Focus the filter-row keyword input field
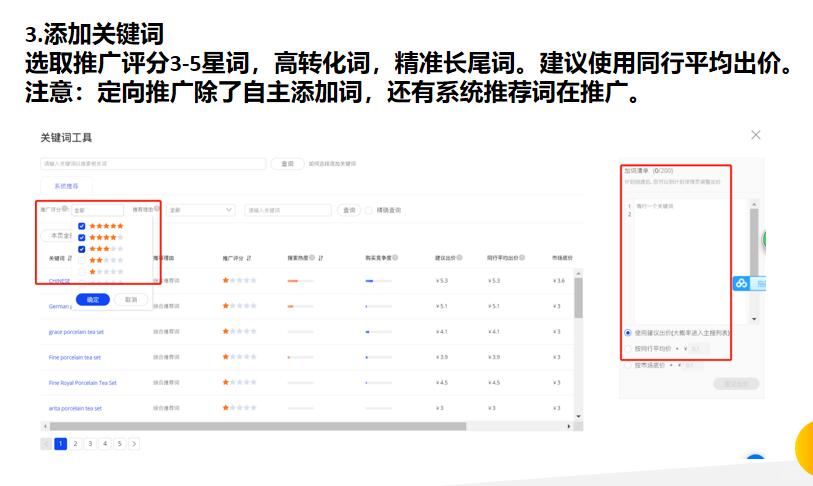This screenshot has height=486, width=813. point(288,210)
